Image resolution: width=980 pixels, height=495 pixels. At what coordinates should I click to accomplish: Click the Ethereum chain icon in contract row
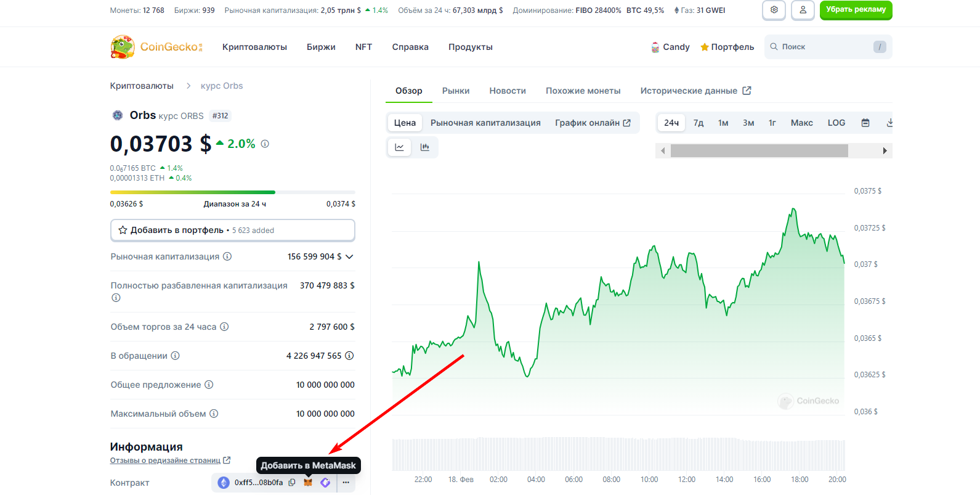224,483
